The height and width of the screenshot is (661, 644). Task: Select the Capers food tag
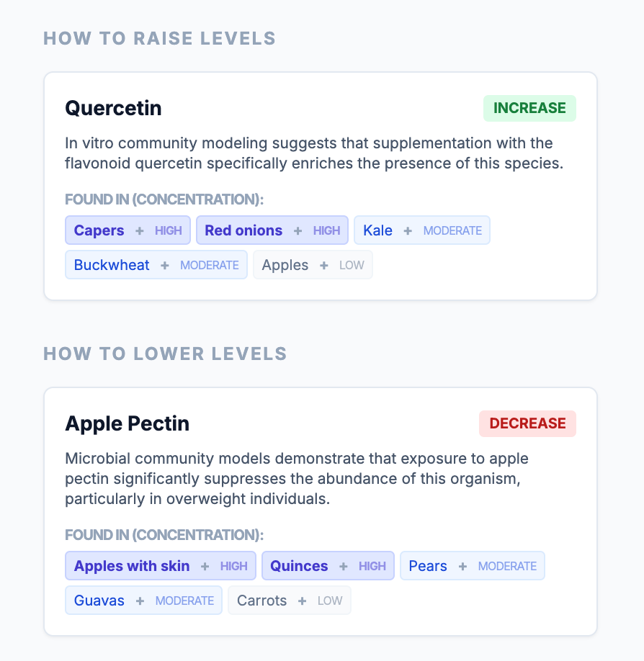[99, 231]
